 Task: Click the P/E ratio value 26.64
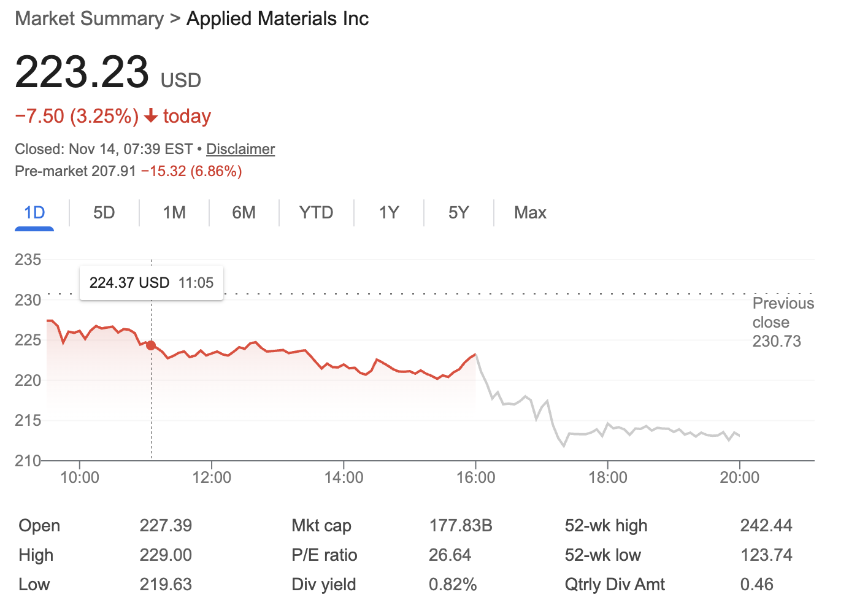point(450,555)
